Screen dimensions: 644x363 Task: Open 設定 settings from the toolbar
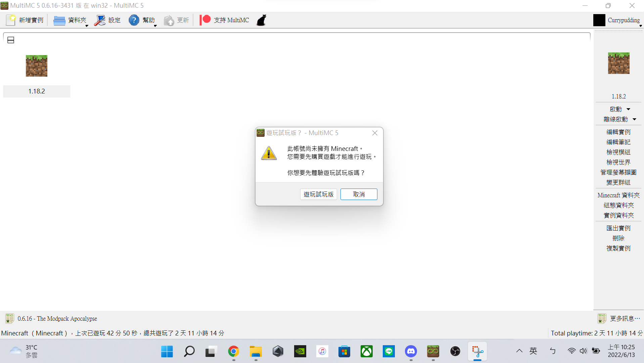[x=107, y=20]
